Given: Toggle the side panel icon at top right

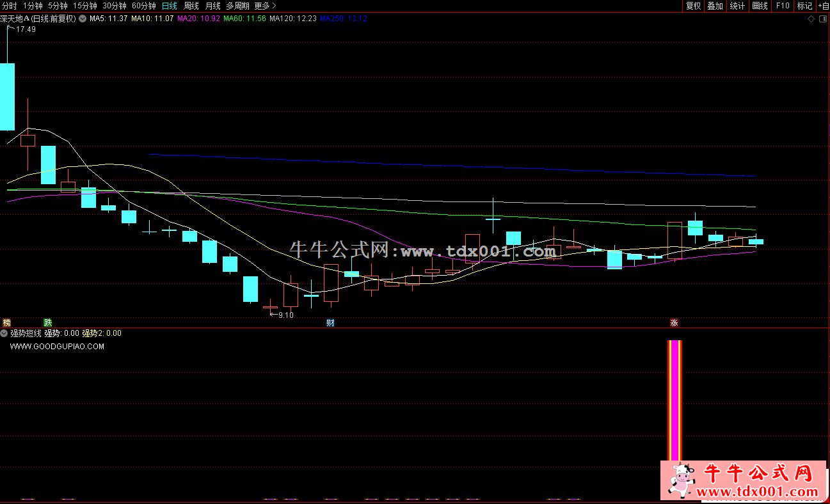Looking at the screenshot, I should coord(822,19).
